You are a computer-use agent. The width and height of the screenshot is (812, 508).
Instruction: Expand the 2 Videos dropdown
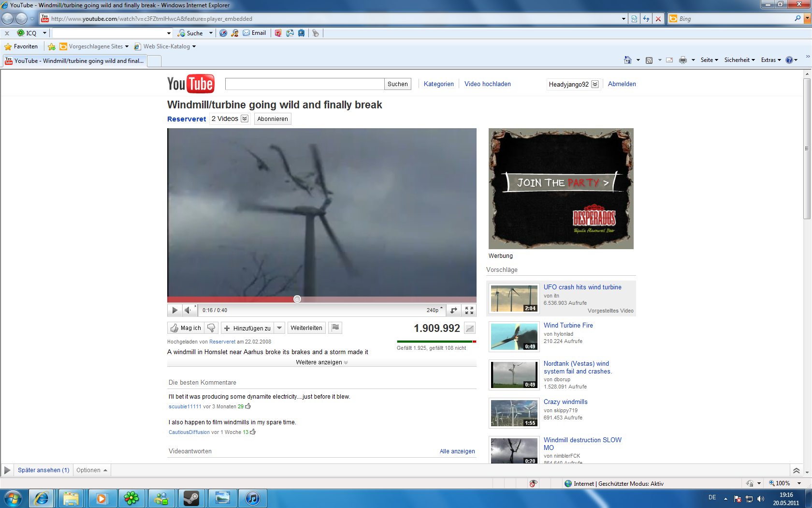(x=230, y=119)
